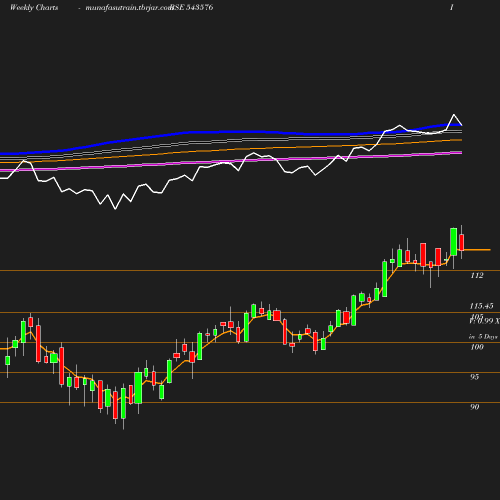Click the "112" price level label
This screenshot has width=500, height=500.
(x=477, y=275)
